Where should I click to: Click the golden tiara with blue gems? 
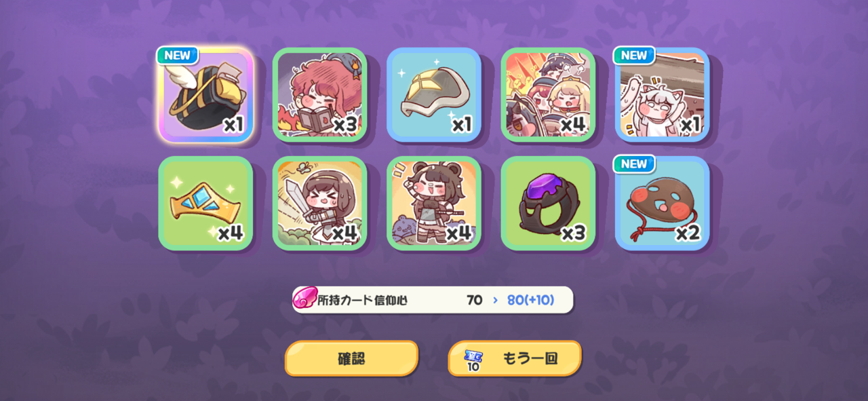click(x=205, y=203)
